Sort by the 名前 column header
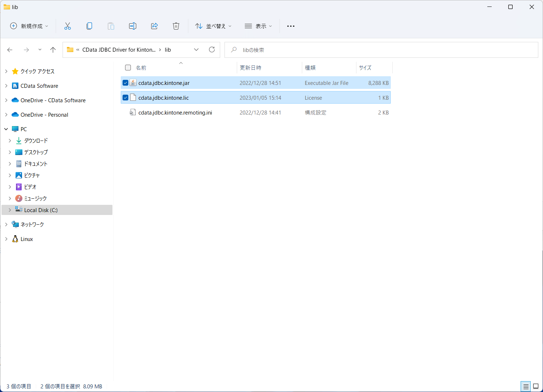This screenshot has width=543, height=392. point(141,68)
